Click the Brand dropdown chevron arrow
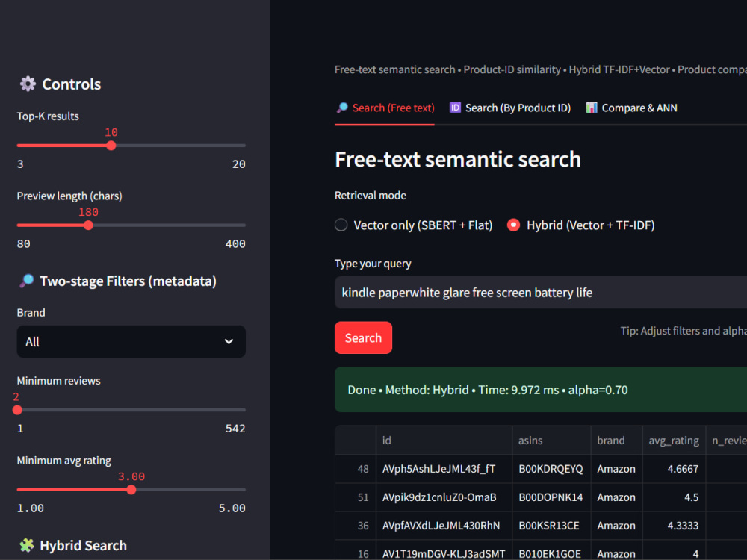This screenshot has height=560, width=747. 229,341
